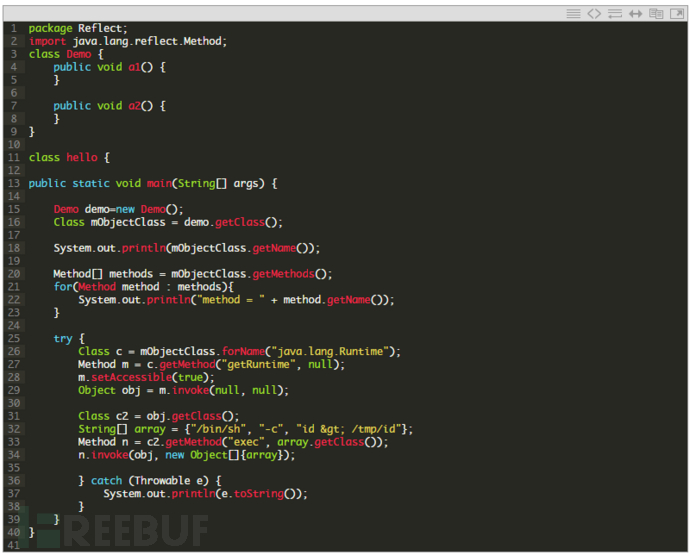Click 'Object obj = m.invoke(null, null);' line
Image resolution: width=690 pixels, height=555 pixels.
(184, 390)
